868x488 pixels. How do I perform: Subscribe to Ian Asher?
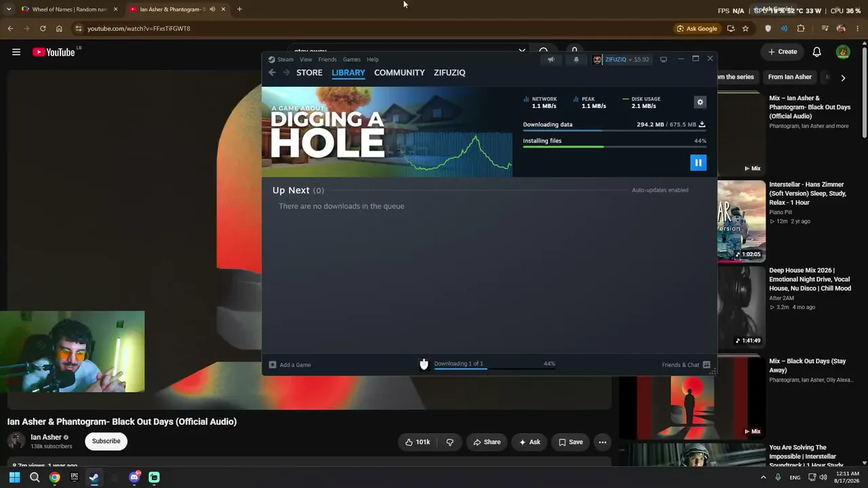106,441
